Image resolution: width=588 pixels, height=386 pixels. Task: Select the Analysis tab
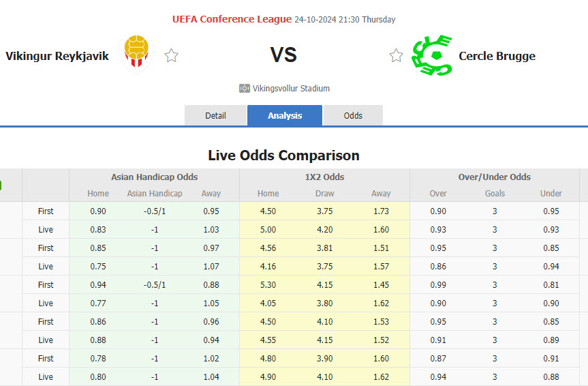[x=285, y=115]
